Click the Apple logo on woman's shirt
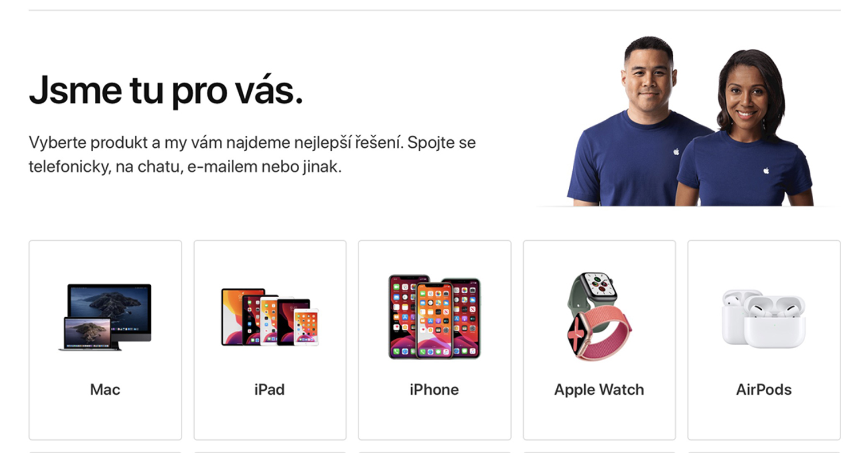Screen dimensions: 868x453 (766, 170)
